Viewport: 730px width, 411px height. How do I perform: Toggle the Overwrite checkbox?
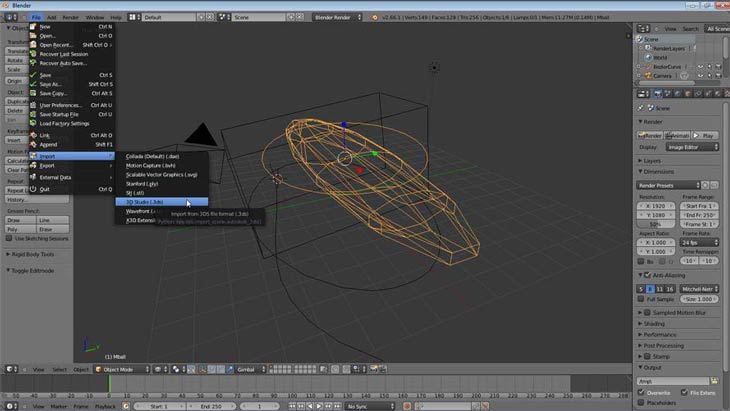[x=643, y=393]
